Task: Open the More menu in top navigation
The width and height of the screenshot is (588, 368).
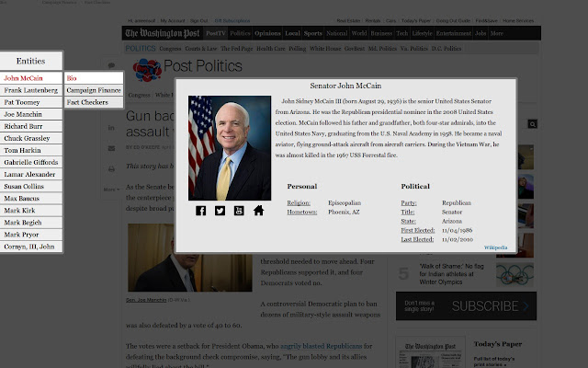Action: pyautogui.click(x=497, y=33)
